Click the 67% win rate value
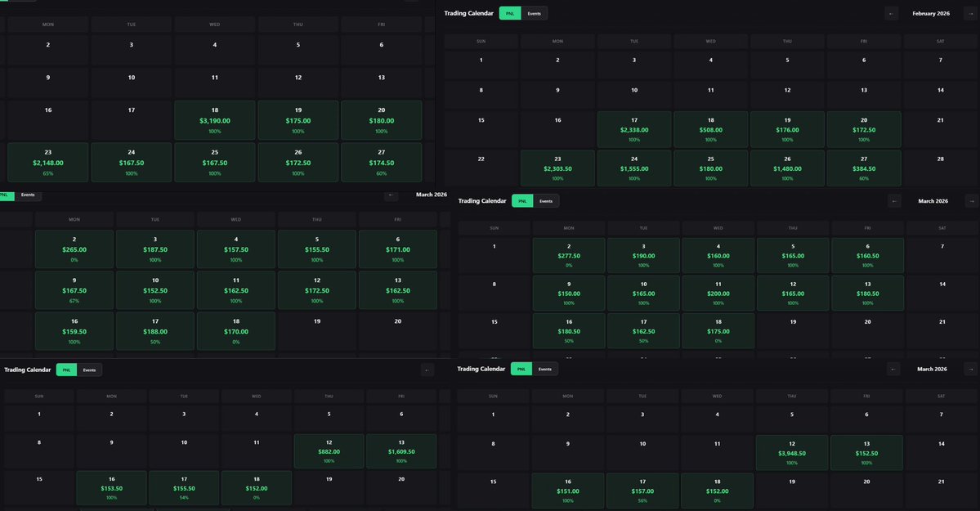Viewport: 980px width, 511px height. click(74, 301)
